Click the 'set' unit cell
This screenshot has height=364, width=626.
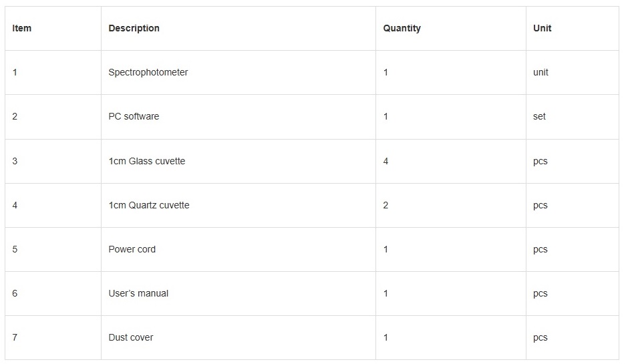pos(539,116)
